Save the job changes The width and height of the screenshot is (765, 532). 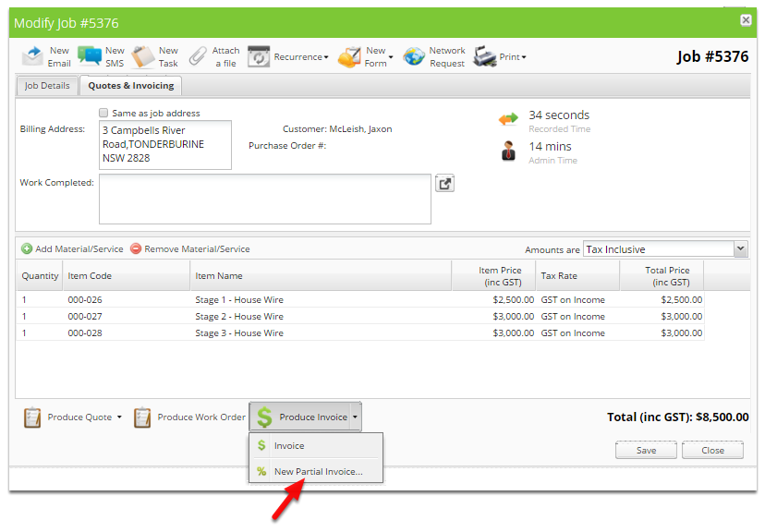pyautogui.click(x=646, y=450)
